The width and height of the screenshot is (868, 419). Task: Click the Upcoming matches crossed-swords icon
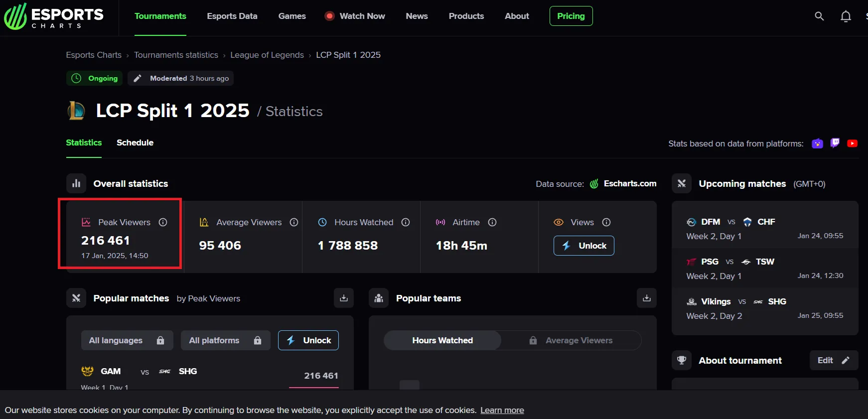point(682,183)
